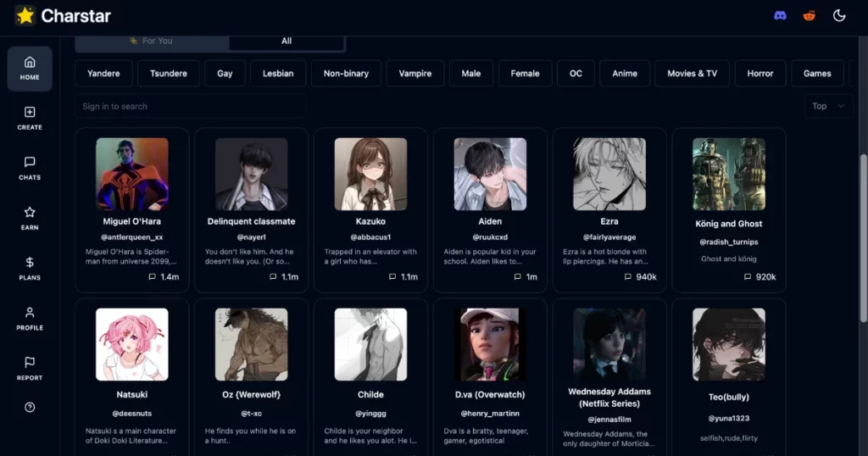Open Delinquent classmate character image

251,175
